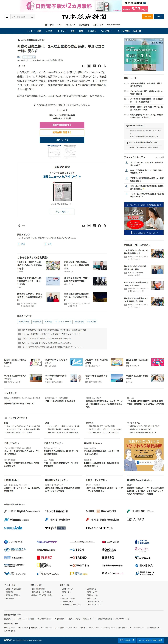Share to note from top icon row
The height and width of the screenshot is (644, 168).
(x=89, y=66)
